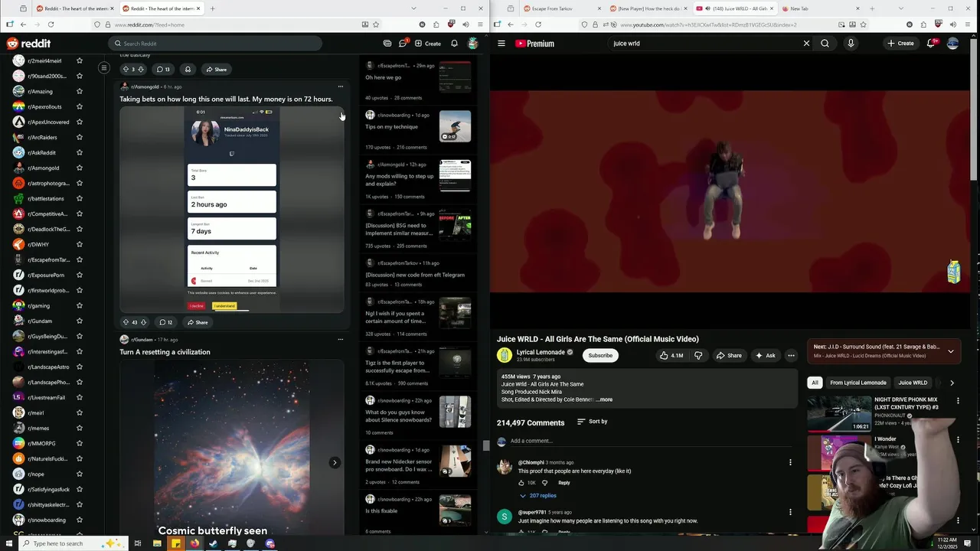Image resolution: width=980 pixels, height=551 pixels.
Task: Switch to New Player How the heck tab
Action: pos(648,8)
